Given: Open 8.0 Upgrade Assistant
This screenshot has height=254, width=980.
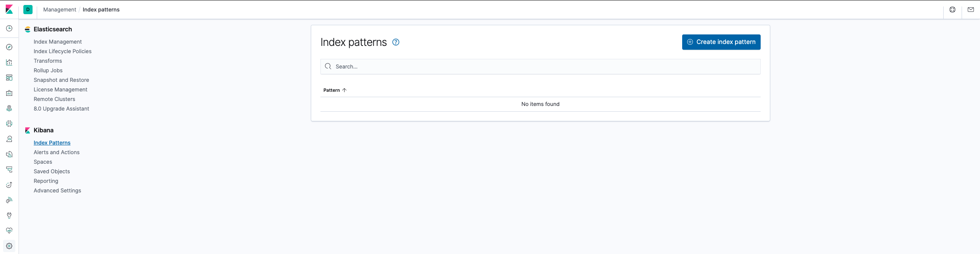Looking at the screenshot, I should pyautogui.click(x=61, y=109).
